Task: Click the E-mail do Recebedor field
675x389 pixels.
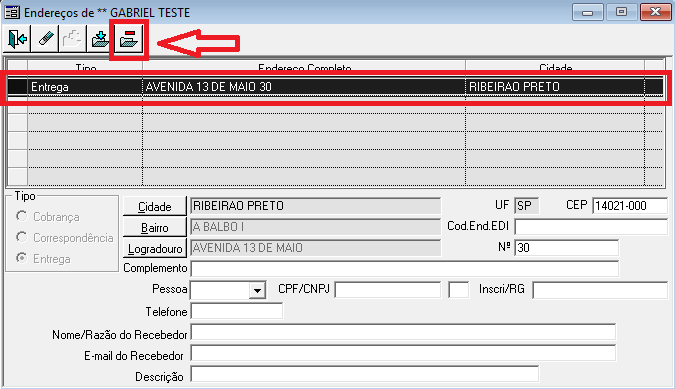Action: pyautogui.click(x=403, y=353)
